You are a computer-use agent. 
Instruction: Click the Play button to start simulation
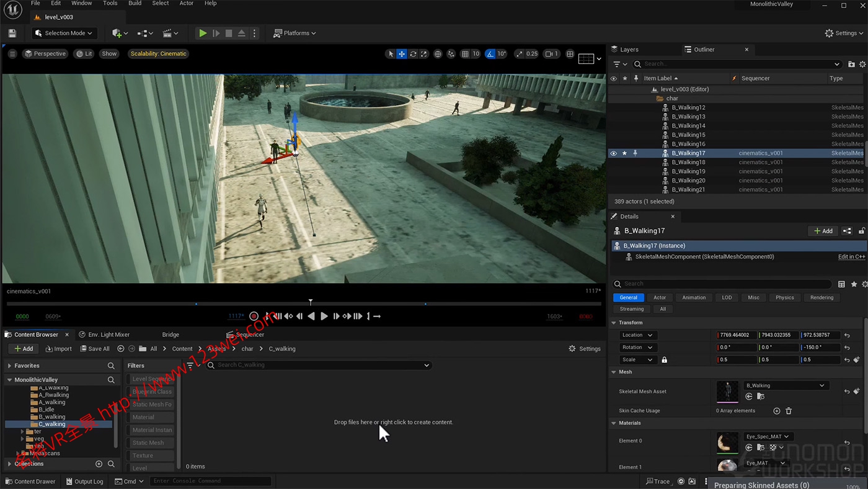tap(203, 33)
